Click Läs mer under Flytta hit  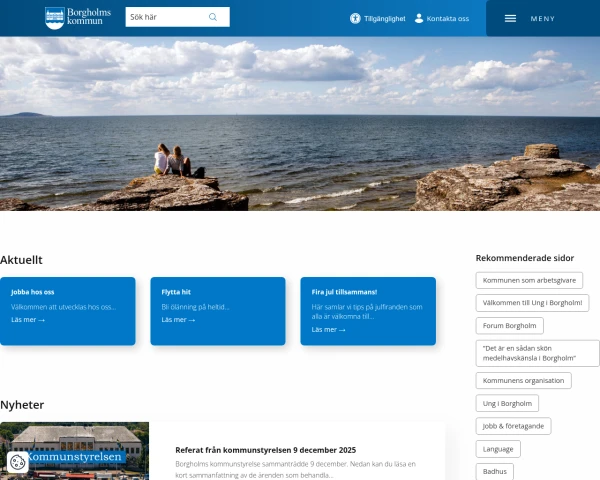pos(175,320)
